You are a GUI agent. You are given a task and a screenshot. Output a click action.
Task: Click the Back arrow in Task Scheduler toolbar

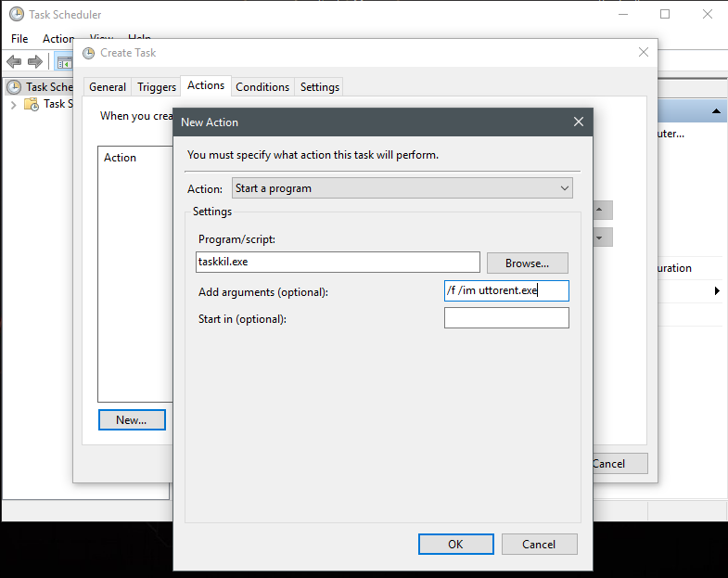pyautogui.click(x=15, y=61)
